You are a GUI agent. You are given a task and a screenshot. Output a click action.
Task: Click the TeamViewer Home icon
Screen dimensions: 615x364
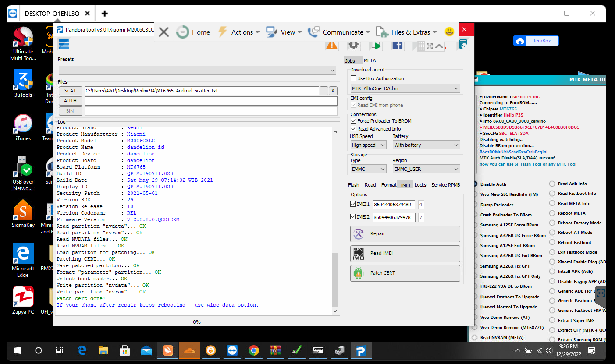(182, 32)
